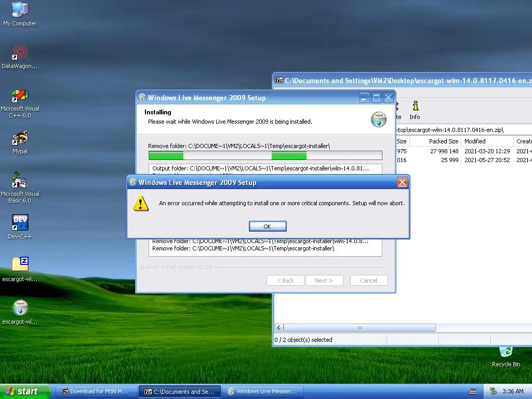Close the error message dialog
Screen dimensions: 532x399
coord(402,182)
